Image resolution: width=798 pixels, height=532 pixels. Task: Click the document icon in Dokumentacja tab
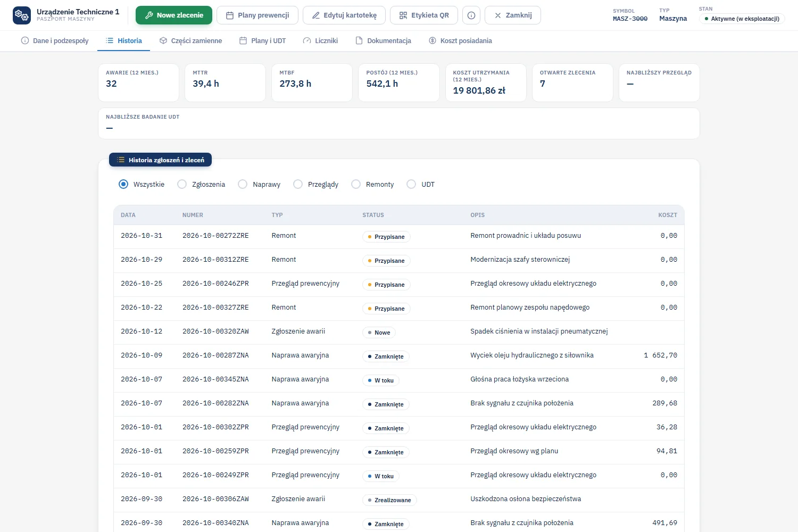(359, 40)
